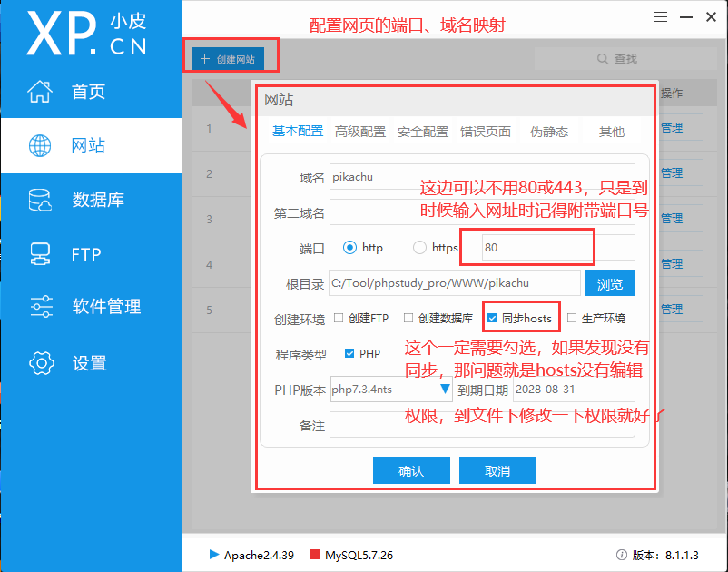Image resolution: width=728 pixels, height=572 pixels.
Task: Open Software Management sliders icon
Action: coord(41,307)
